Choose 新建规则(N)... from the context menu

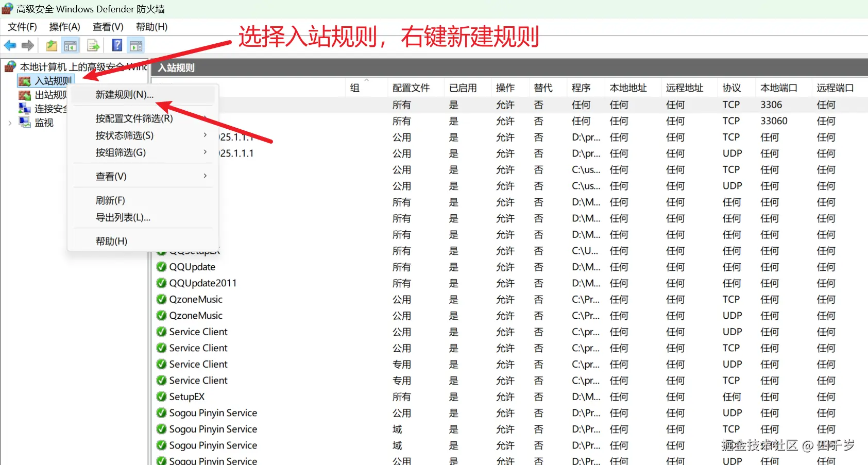point(143,95)
